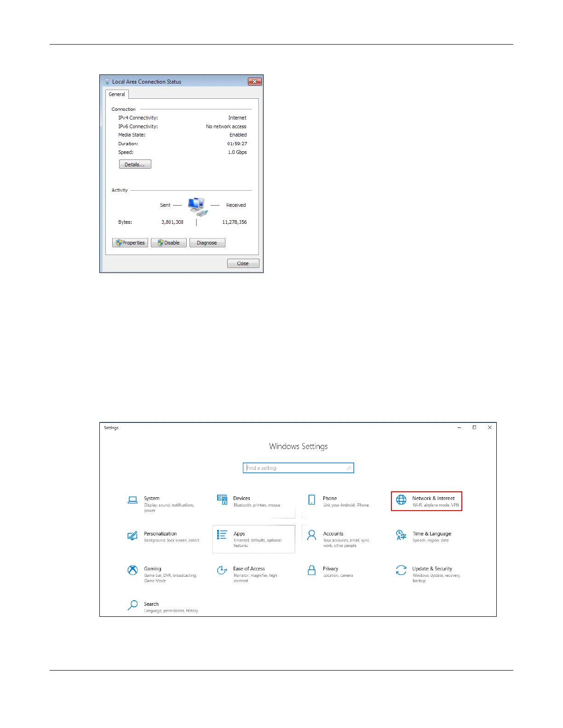Click the 'Media State:' label
This screenshot has height=728, width=563.
(x=132, y=135)
